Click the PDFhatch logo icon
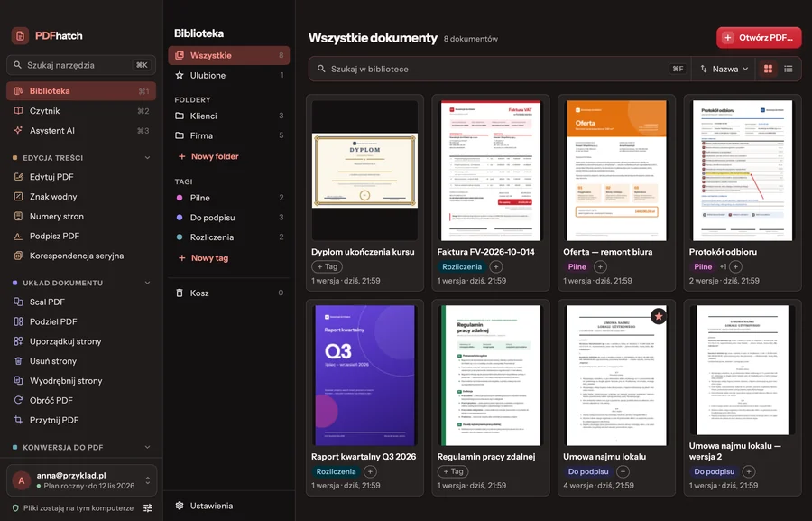Image resolution: width=812 pixels, height=521 pixels. click(20, 36)
